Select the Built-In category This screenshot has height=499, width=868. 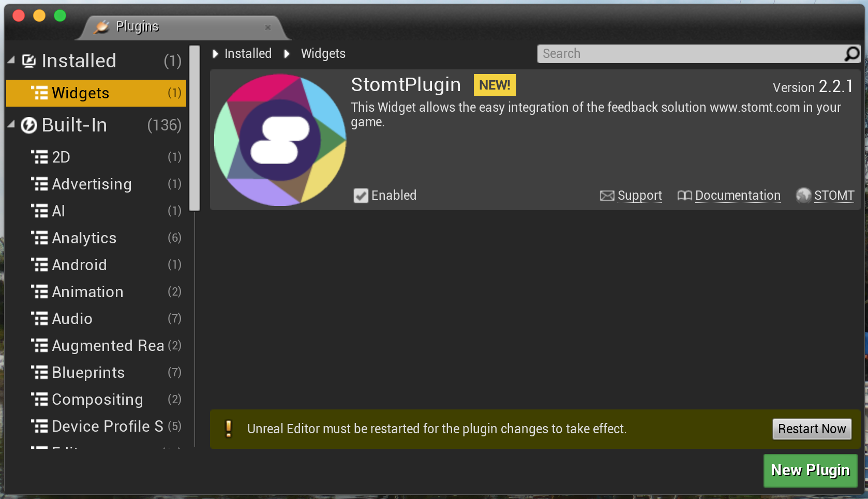tap(96, 125)
